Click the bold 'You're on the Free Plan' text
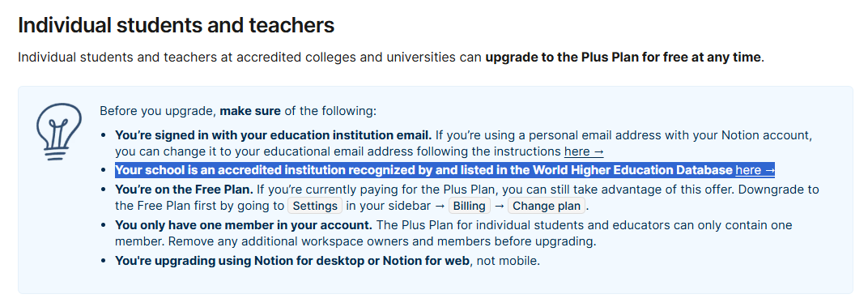This screenshot has width=868, height=307. [181, 190]
